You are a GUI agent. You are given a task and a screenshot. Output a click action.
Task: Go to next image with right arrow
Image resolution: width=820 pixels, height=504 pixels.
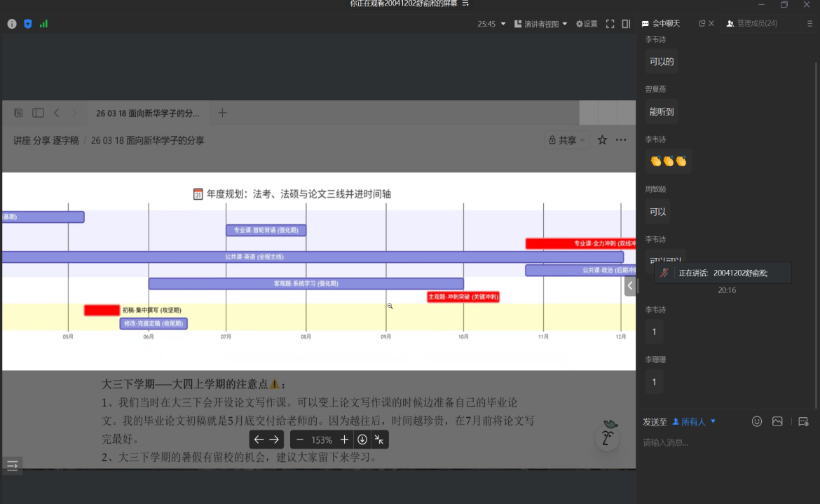point(274,440)
